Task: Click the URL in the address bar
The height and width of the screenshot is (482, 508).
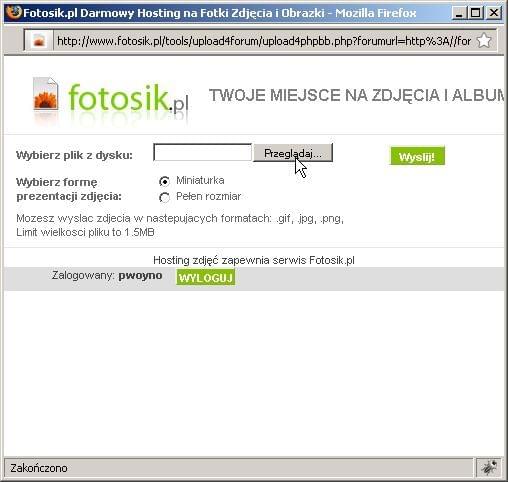Action: [x=264, y=41]
